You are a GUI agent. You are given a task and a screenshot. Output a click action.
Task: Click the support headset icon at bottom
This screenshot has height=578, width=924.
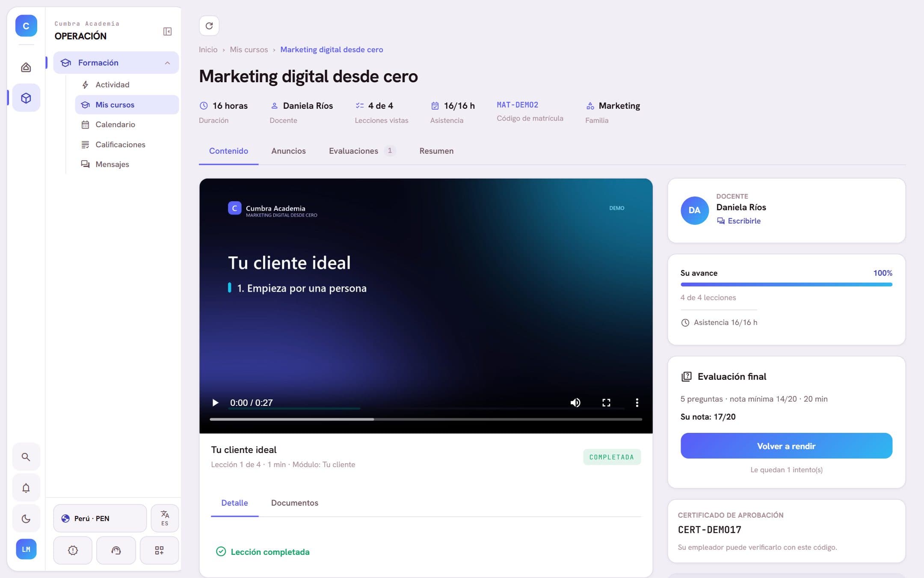116,550
